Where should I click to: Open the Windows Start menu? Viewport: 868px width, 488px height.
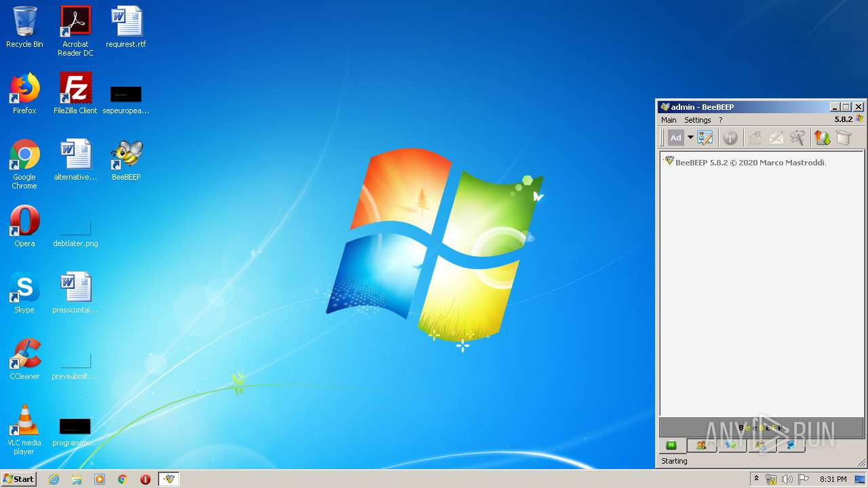click(x=18, y=479)
